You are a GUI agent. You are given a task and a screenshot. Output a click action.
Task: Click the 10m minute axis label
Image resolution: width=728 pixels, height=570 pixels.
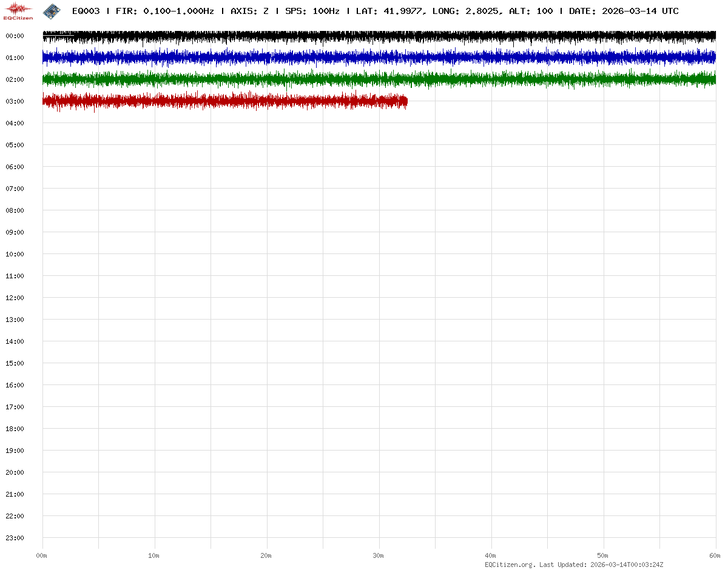[154, 555]
